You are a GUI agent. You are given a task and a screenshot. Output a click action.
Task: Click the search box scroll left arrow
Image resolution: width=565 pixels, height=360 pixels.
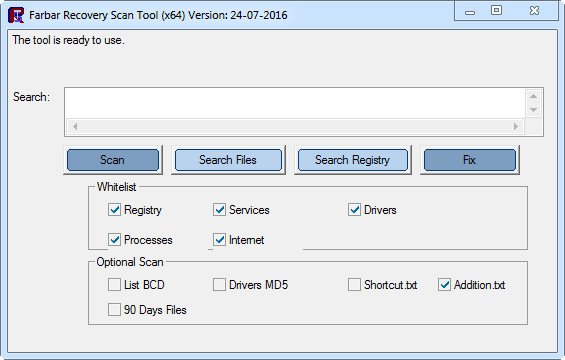click(x=75, y=126)
